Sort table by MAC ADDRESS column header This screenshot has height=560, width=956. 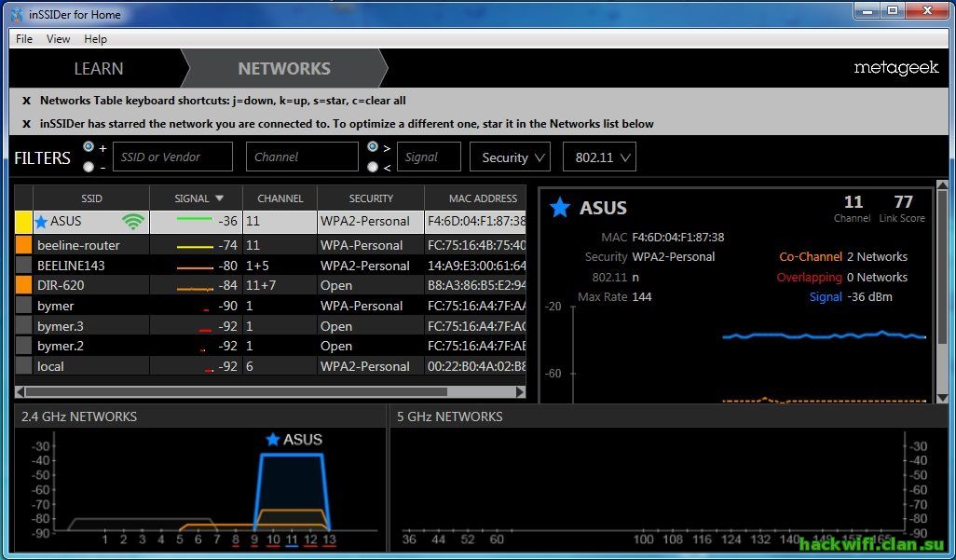coord(475,198)
